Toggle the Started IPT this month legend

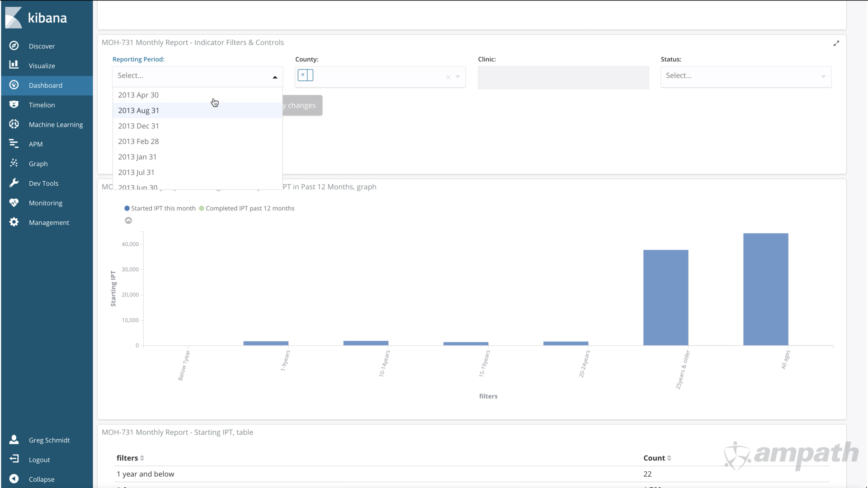tap(160, 208)
